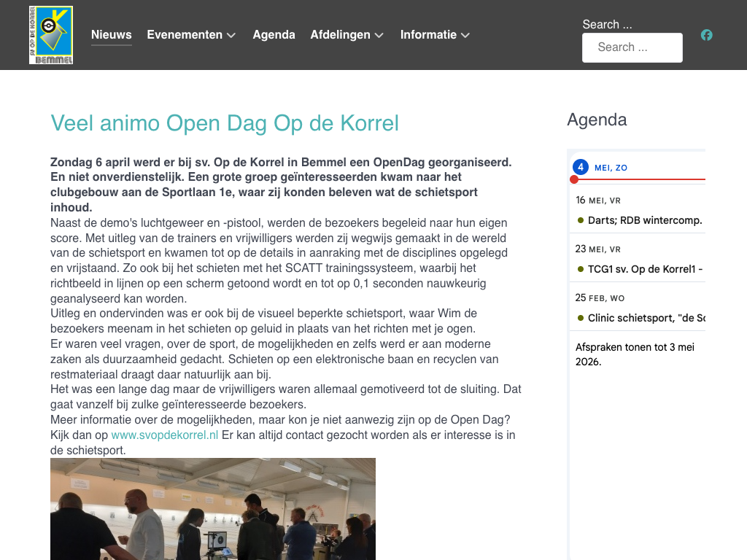Open the Clinic schietsport agenda event
The height and width of the screenshot is (560, 747).
coord(646,318)
